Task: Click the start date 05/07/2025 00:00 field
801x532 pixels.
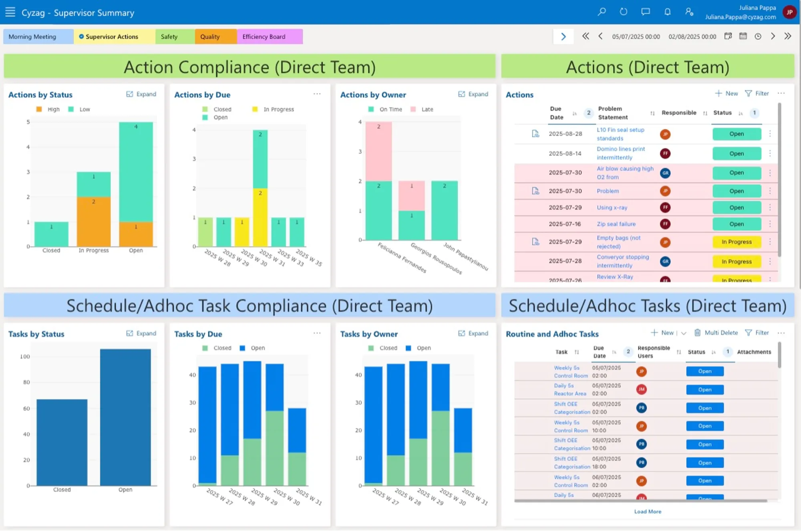Action: (x=636, y=36)
